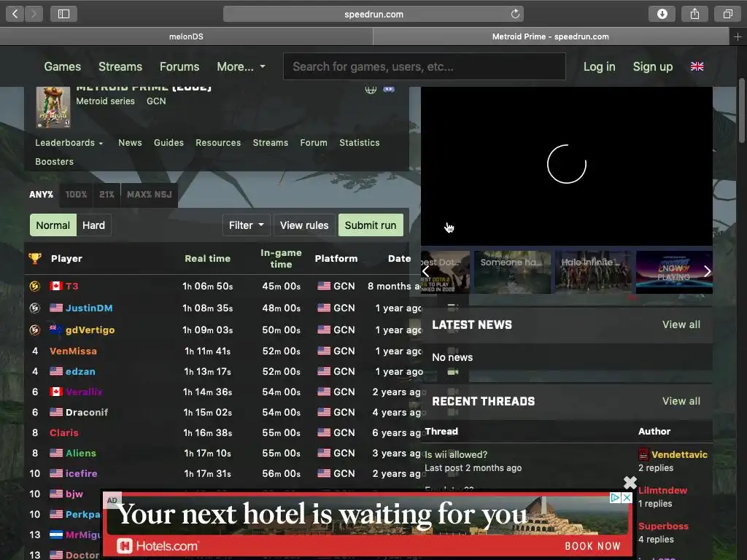Click Vendettavic's avatar icon

[643, 454]
